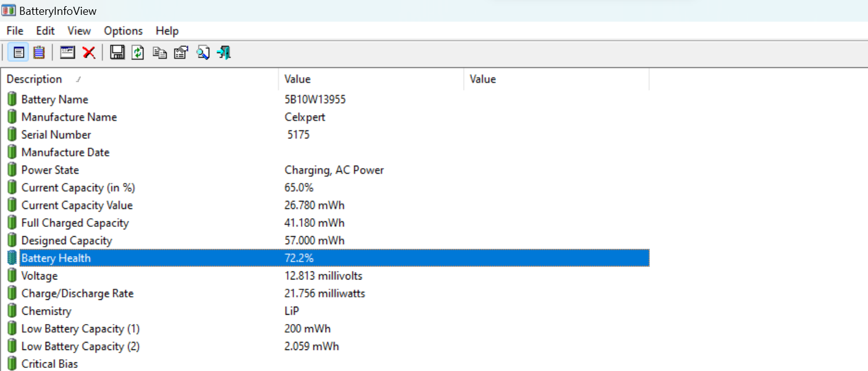Viewport: 868px width, 371px height.
Task: Open the Options menu
Action: click(x=123, y=31)
